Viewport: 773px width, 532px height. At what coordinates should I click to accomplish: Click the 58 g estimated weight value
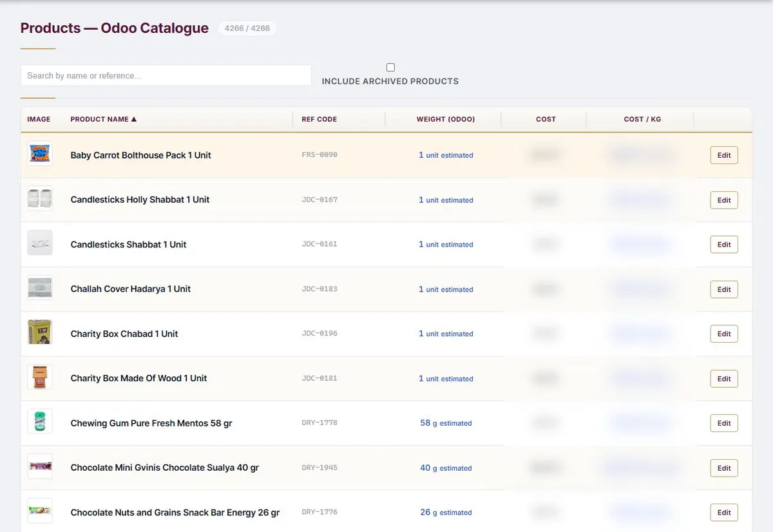(446, 423)
